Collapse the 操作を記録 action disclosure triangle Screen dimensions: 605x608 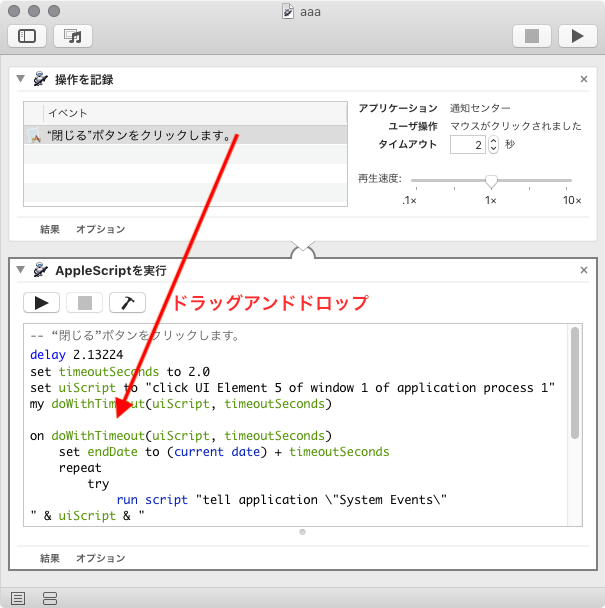pyautogui.click(x=21, y=79)
